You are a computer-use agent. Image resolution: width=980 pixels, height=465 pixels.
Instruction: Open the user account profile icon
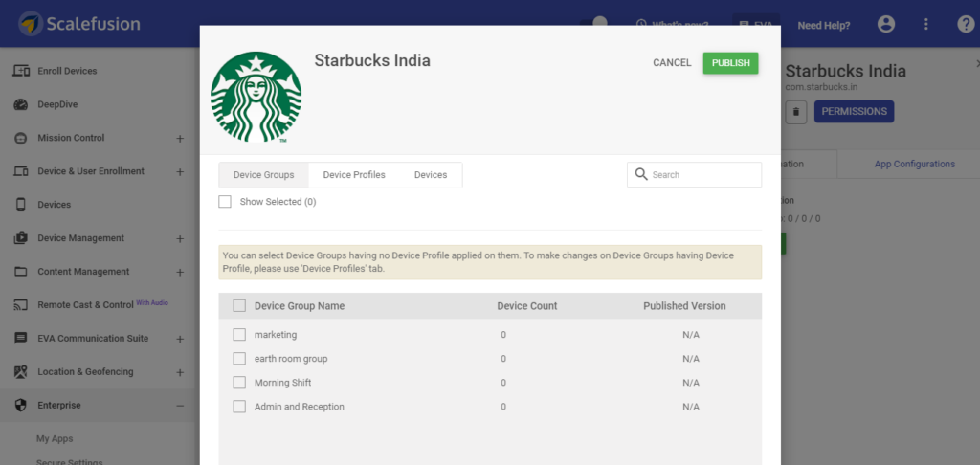(885, 24)
